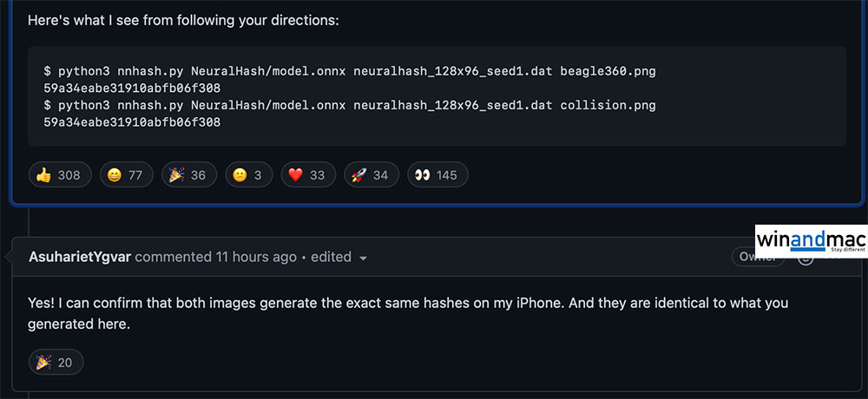Screen dimensions: 868x399
Task: Click the hash output under the collision.png command
Action: (x=131, y=122)
